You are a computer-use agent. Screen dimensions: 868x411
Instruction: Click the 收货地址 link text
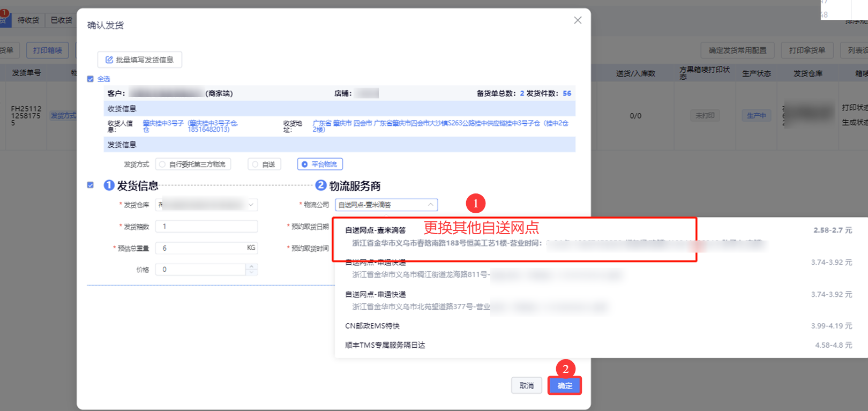(x=440, y=126)
